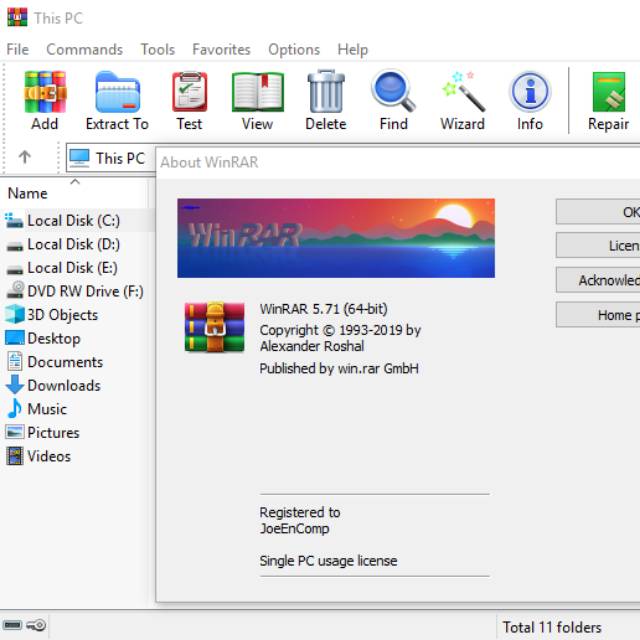Screen dimensions: 640x640
Task: Open the Options menu
Action: tap(294, 49)
